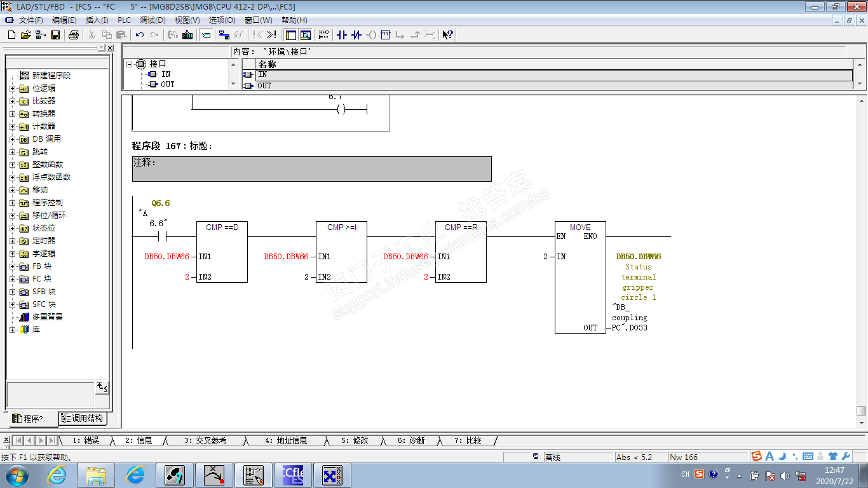868x488 pixels.
Task: Expand the 位逻辑 tree node
Action: coord(12,88)
